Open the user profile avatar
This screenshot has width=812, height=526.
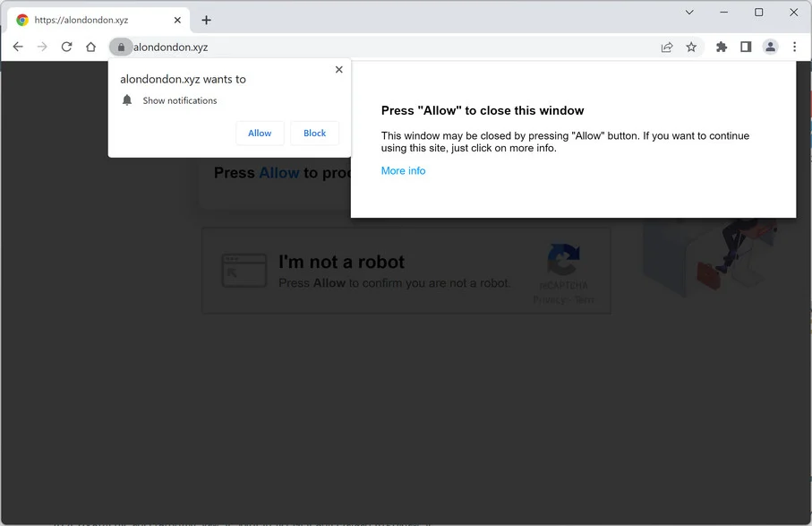(x=771, y=47)
